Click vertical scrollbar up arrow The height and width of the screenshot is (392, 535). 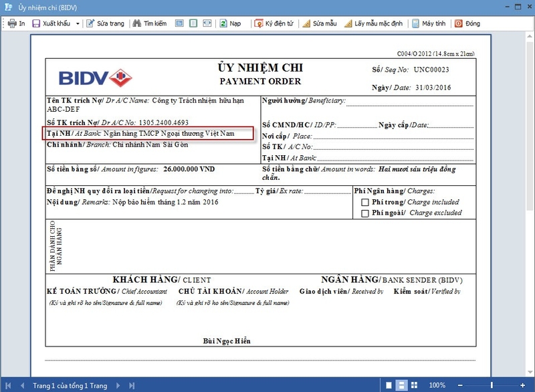click(x=530, y=36)
